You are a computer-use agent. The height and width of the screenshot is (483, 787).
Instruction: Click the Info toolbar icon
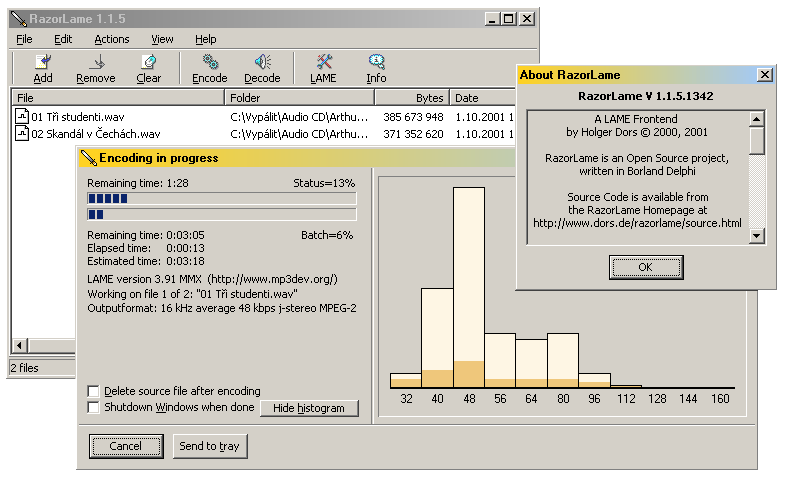pyautogui.click(x=376, y=63)
